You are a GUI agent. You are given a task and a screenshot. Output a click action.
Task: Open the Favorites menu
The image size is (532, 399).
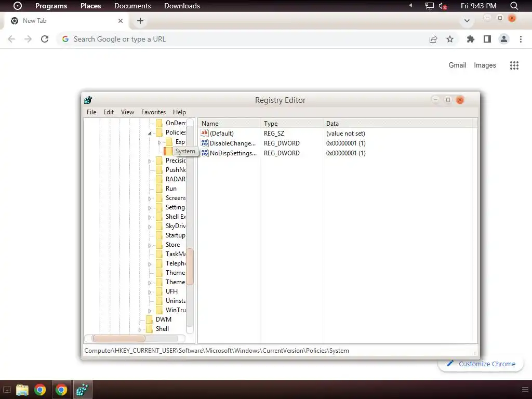click(x=153, y=112)
